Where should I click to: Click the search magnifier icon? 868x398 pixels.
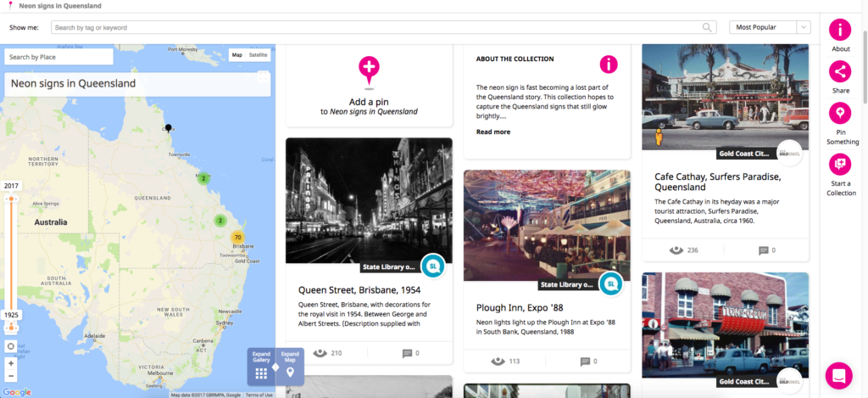pyautogui.click(x=707, y=27)
